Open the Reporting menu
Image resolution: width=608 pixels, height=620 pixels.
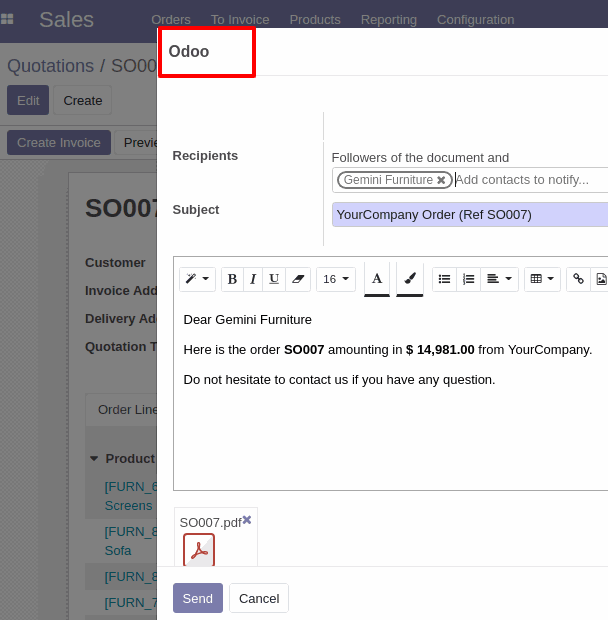pos(389,20)
